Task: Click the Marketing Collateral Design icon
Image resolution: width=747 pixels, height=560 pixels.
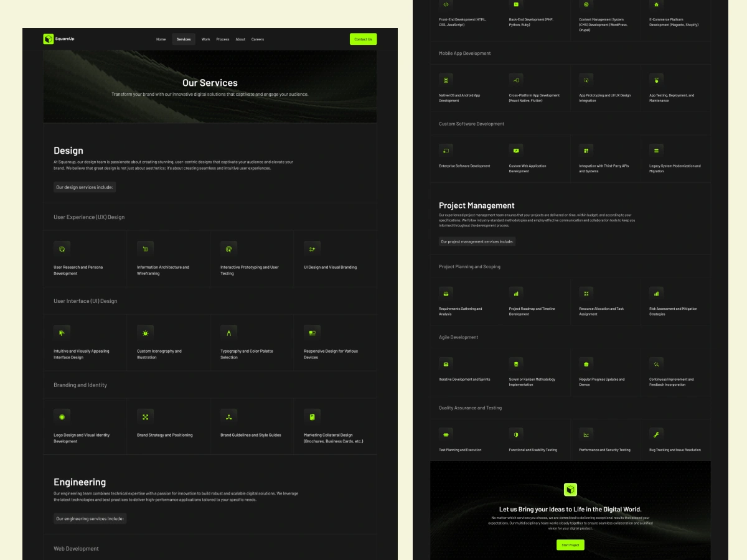Action: pyautogui.click(x=312, y=417)
